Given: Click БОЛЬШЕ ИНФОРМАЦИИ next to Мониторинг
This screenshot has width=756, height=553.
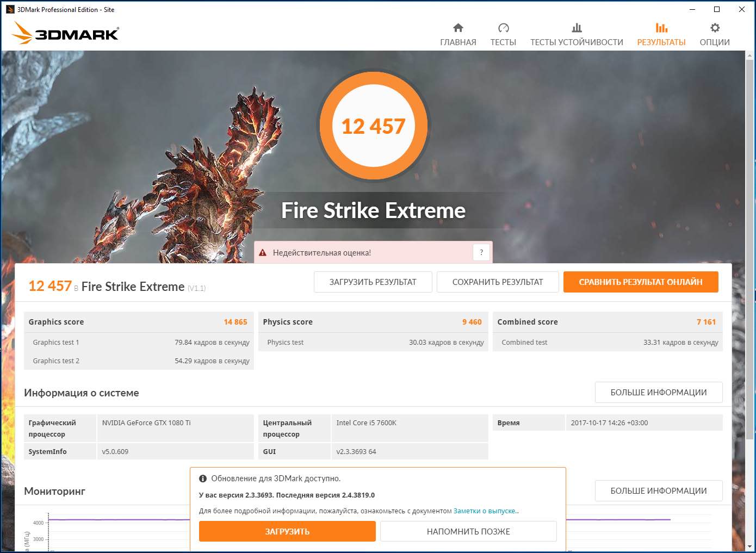Looking at the screenshot, I should click(659, 490).
